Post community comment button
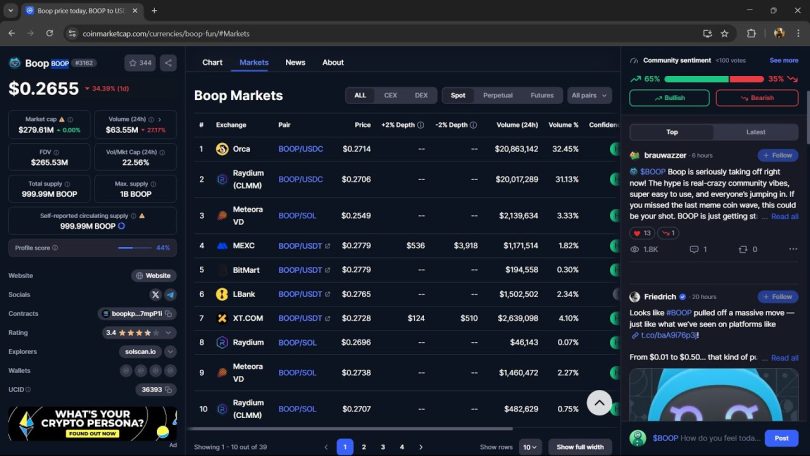This screenshot has height=456, width=810. (x=781, y=438)
